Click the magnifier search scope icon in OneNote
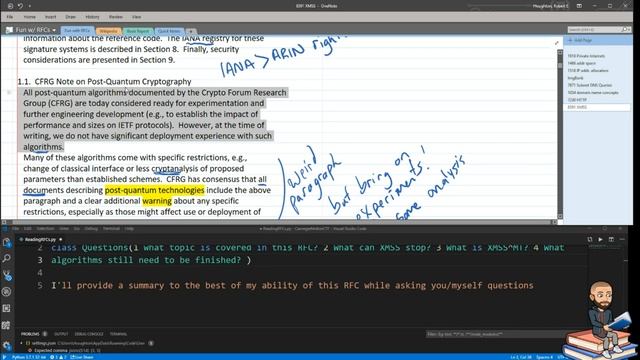The height and width of the screenshot is (360, 640). pos(625,30)
